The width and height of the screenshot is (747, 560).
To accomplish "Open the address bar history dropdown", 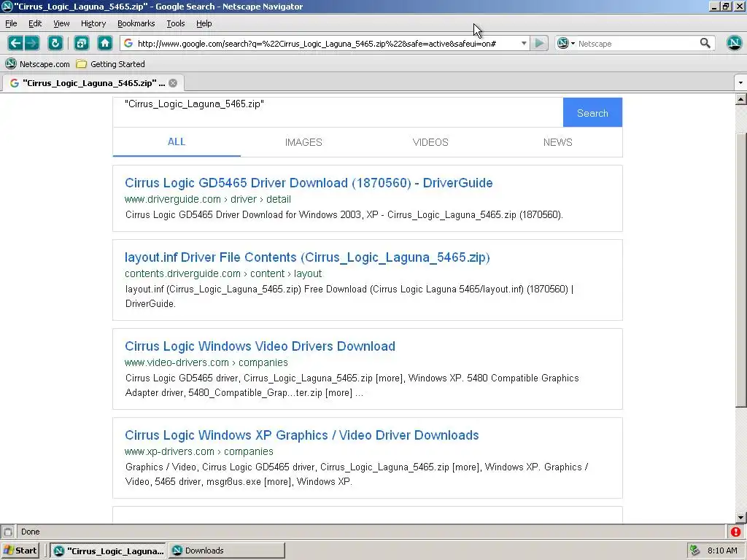I will click(x=524, y=43).
